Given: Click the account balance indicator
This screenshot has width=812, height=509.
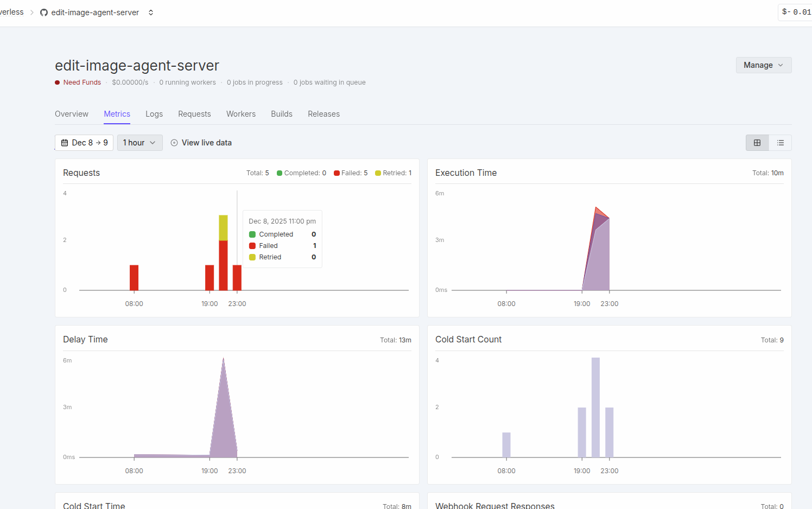Looking at the screenshot, I should 796,12.
